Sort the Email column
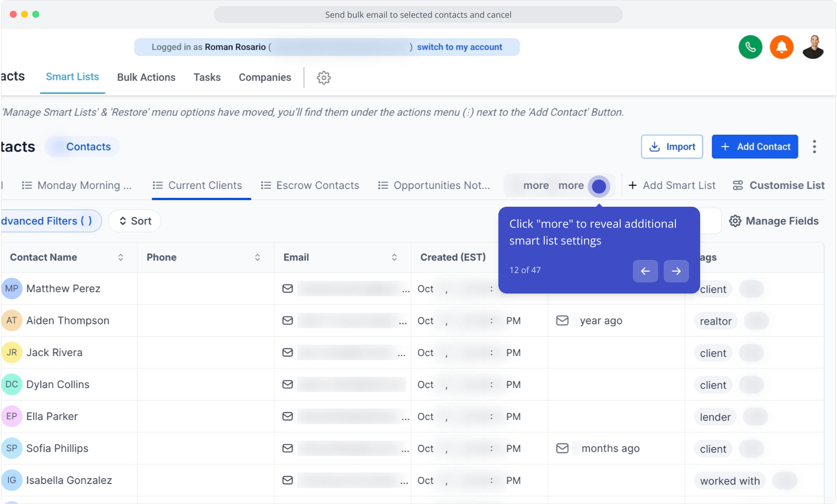Screen dimensions: 837x504 [394, 258]
